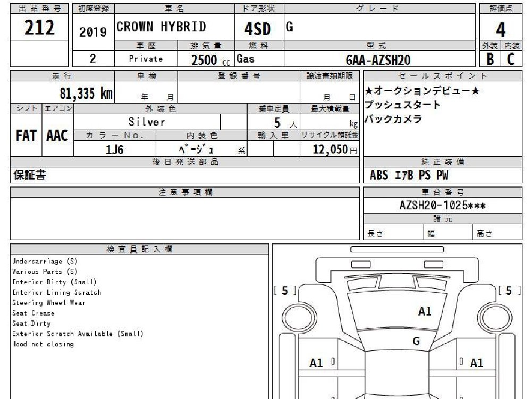Viewport: 532px width, 399px height.
Task: Select A1 mark on right side door
Action: click(x=476, y=363)
